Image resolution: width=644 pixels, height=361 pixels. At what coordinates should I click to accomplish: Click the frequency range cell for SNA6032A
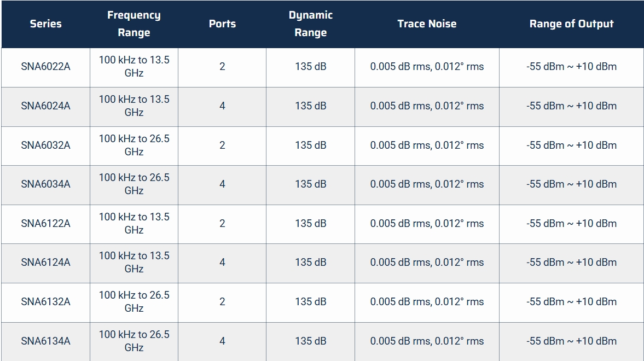134,145
